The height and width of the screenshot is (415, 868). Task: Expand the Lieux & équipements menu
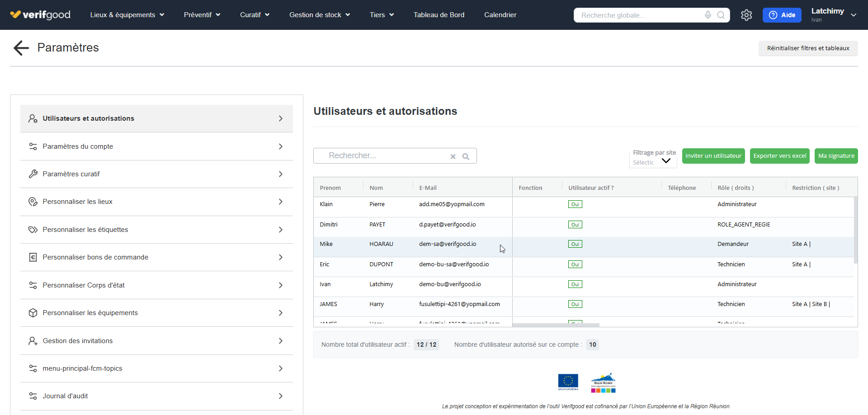point(127,15)
